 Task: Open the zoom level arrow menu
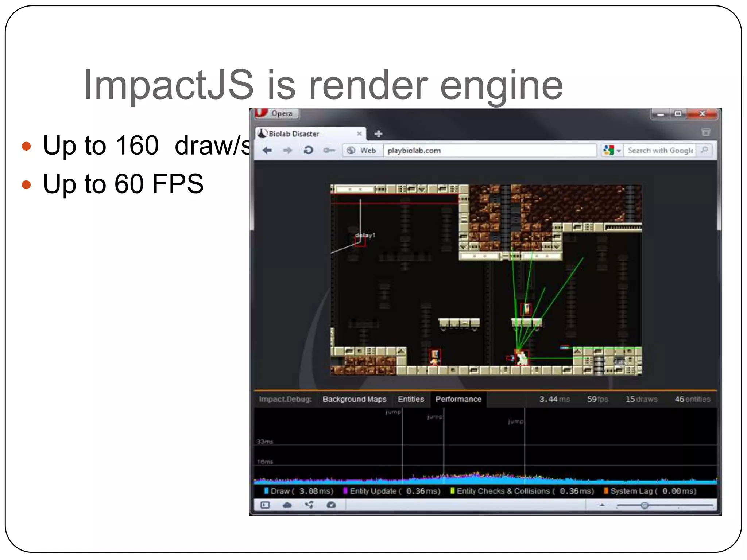pyautogui.click(x=602, y=505)
